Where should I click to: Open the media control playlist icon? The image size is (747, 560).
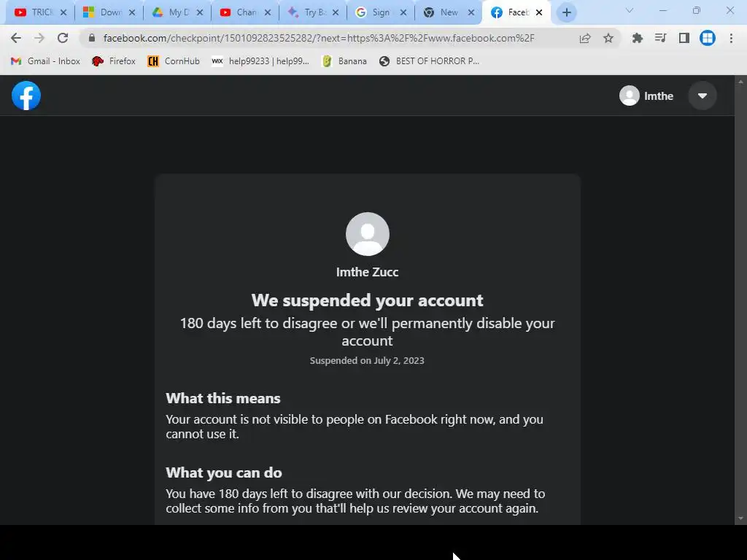pos(660,38)
